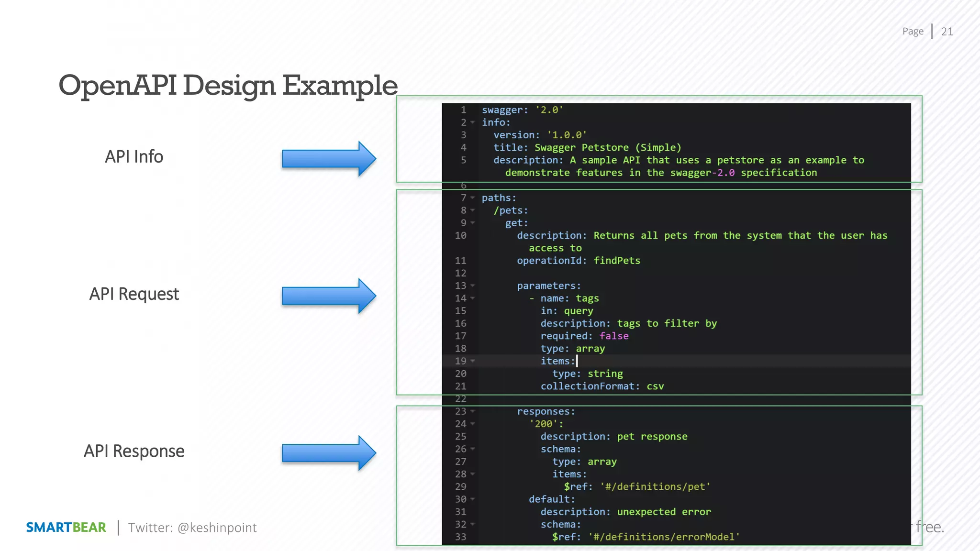Collapse the responses section fold arrow
Screen dimensions: 980x551
point(473,411)
